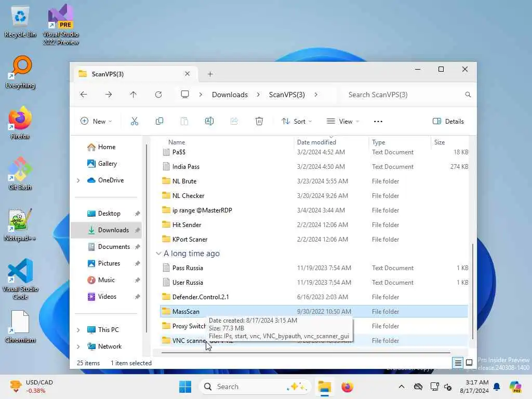Select the India Pass text file

(313, 167)
